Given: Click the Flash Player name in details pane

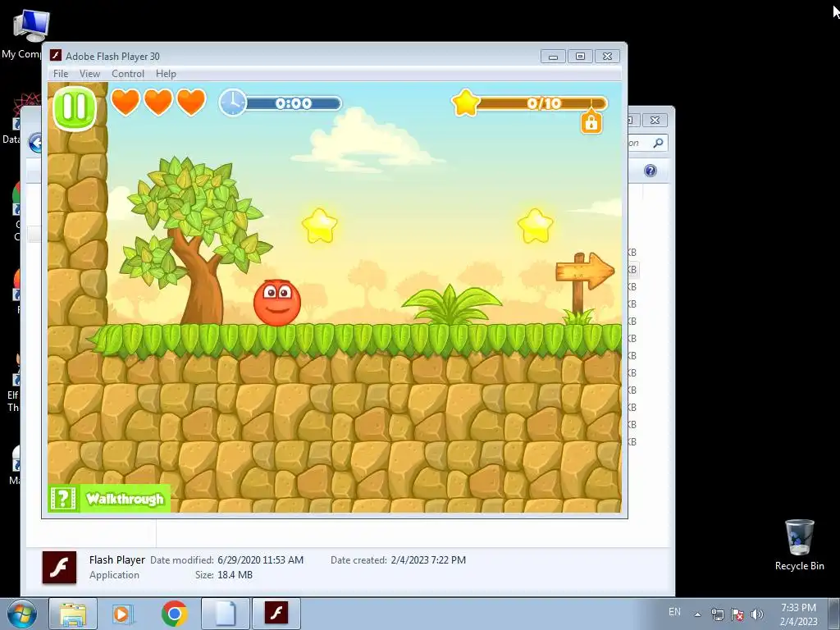Looking at the screenshot, I should point(116,559).
